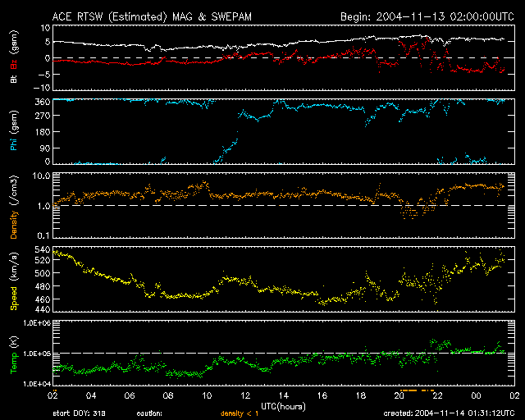Viewport: 525px width, 420px height.
Task: Click the "Bt Bz (gsm)" axis label
Action: [x=14, y=57]
